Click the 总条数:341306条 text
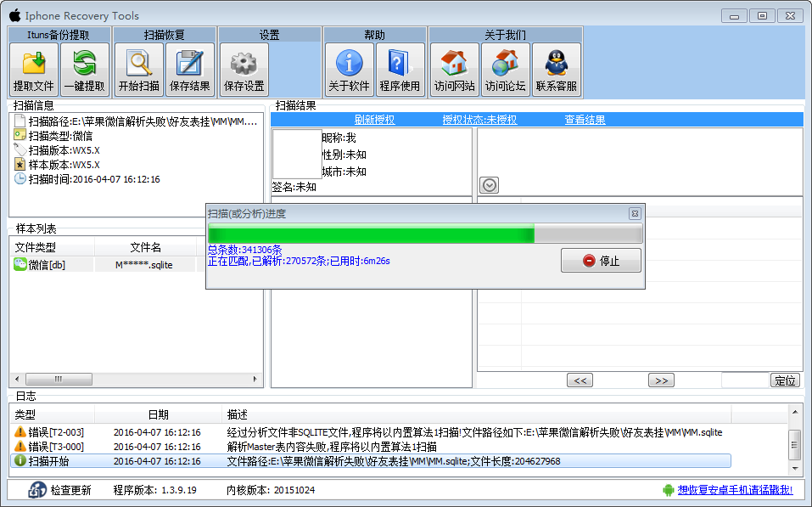 [x=245, y=250]
